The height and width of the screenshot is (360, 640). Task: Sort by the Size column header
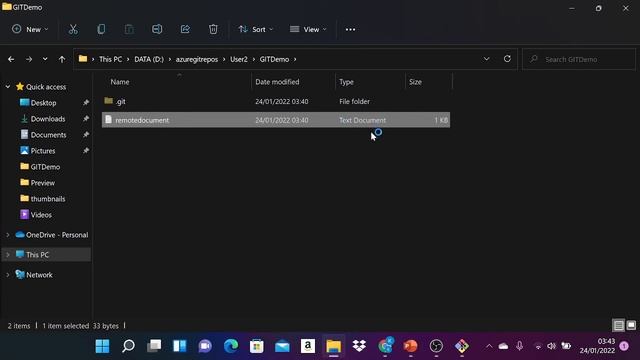click(x=429, y=82)
